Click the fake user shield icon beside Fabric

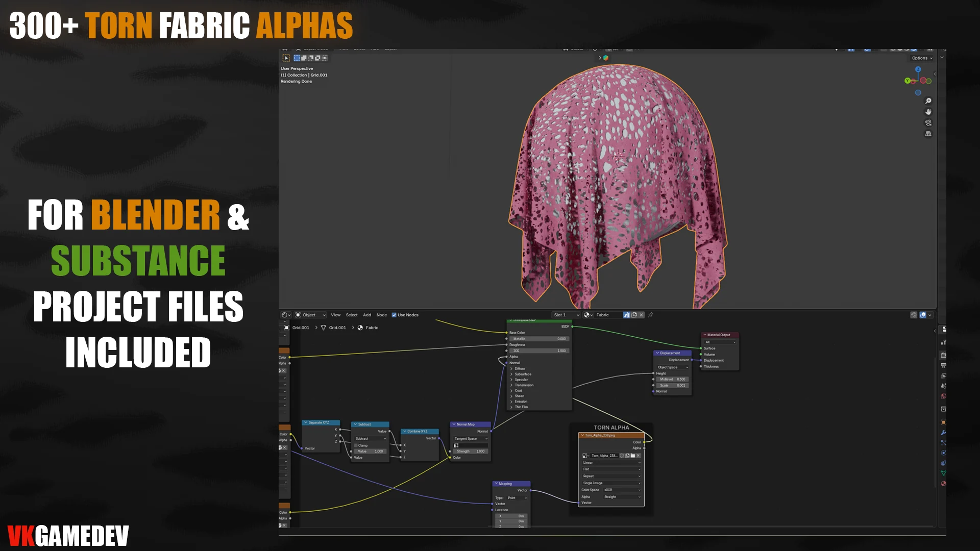click(x=626, y=315)
